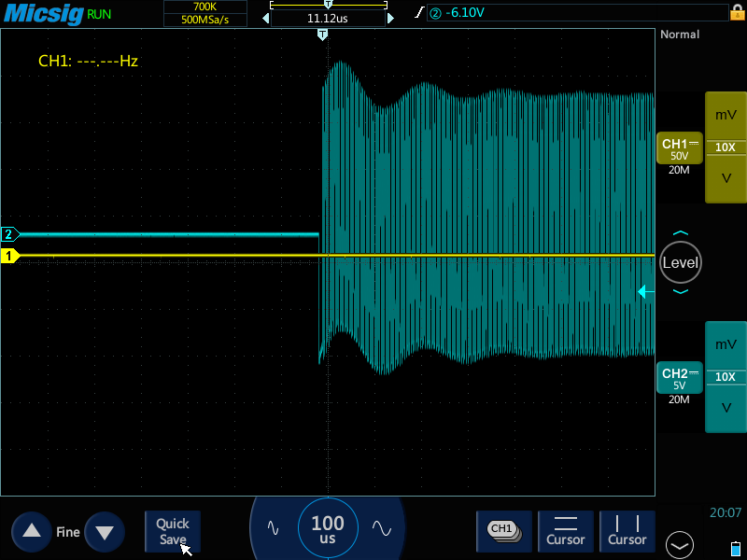Shift the waveform with the right delay arrow
Viewport: 747px width, 560px height.
click(x=390, y=19)
